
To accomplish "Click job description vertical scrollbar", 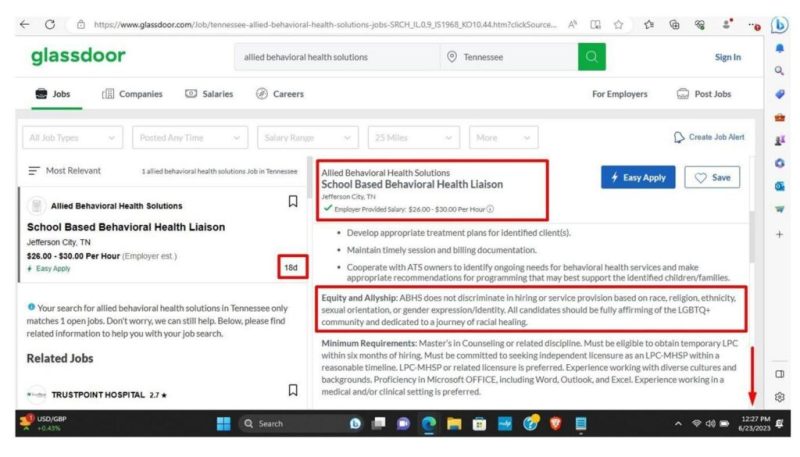I will pos(751,237).
